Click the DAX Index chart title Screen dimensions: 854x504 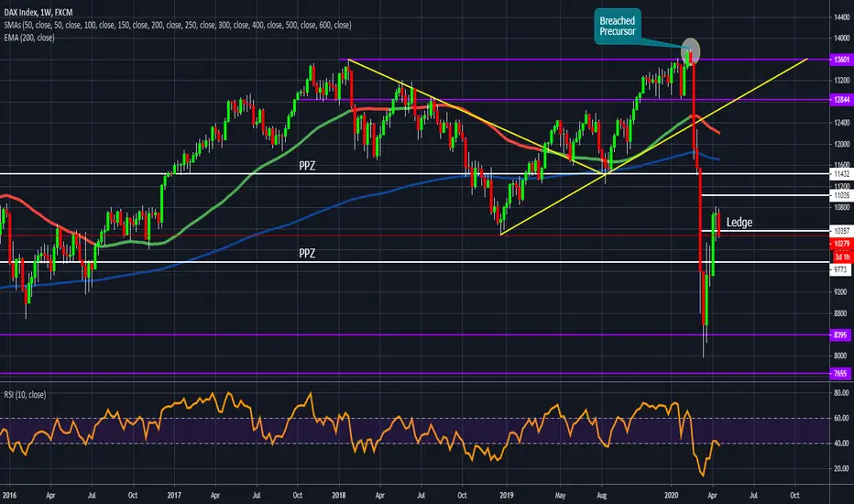pyautogui.click(x=38, y=12)
